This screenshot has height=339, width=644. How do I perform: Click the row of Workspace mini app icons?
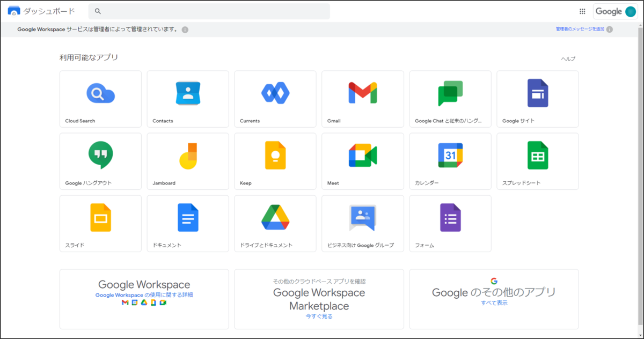pyautogui.click(x=144, y=303)
